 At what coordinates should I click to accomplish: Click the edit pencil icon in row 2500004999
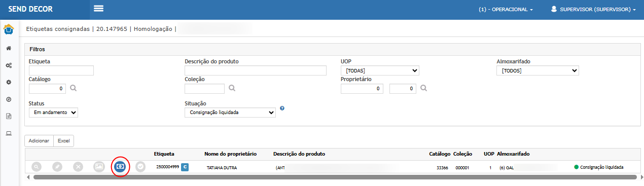click(x=57, y=167)
